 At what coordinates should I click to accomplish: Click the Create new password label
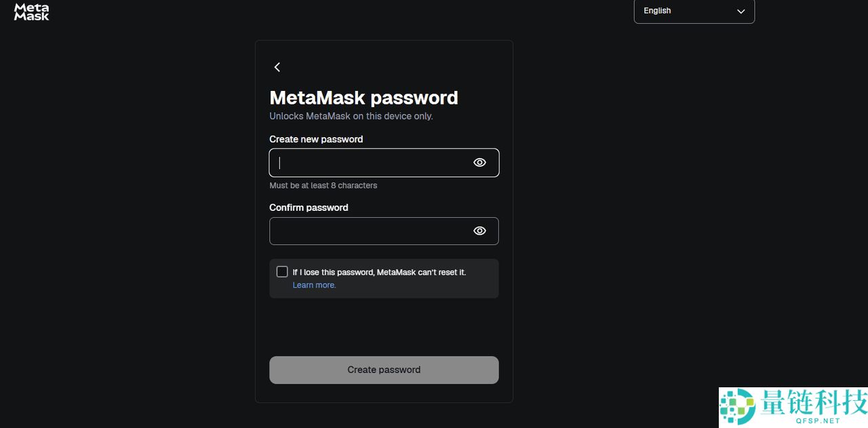(316, 139)
